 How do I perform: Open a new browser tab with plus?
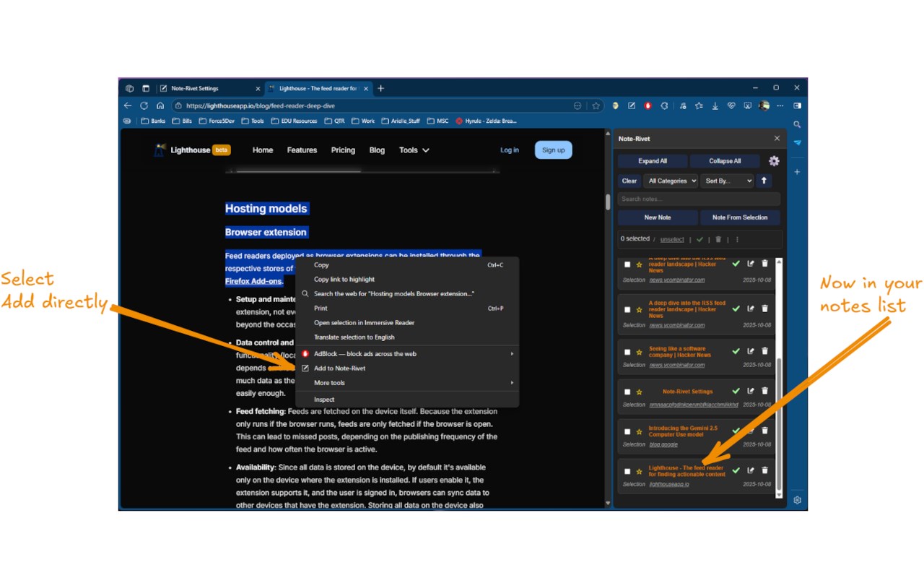tap(381, 88)
